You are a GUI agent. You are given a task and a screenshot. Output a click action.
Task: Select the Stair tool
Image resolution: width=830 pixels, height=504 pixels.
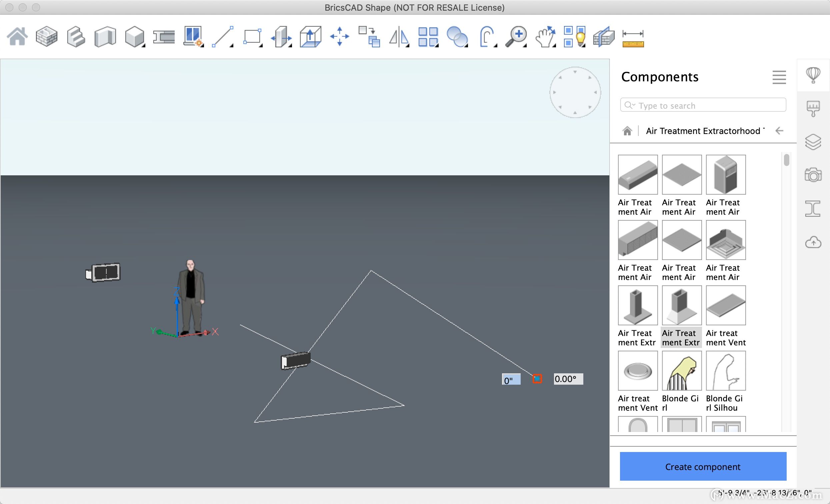[x=76, y=36]
